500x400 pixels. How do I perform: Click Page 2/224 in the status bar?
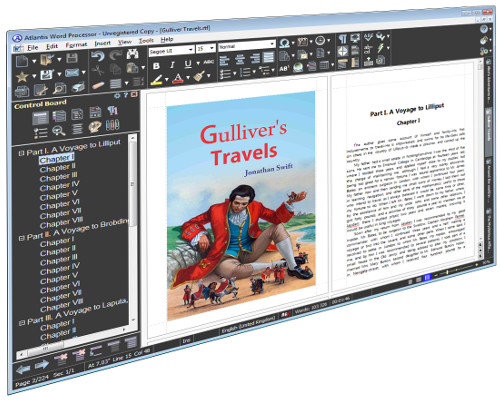pyautogui.click(x=32, y=381)
